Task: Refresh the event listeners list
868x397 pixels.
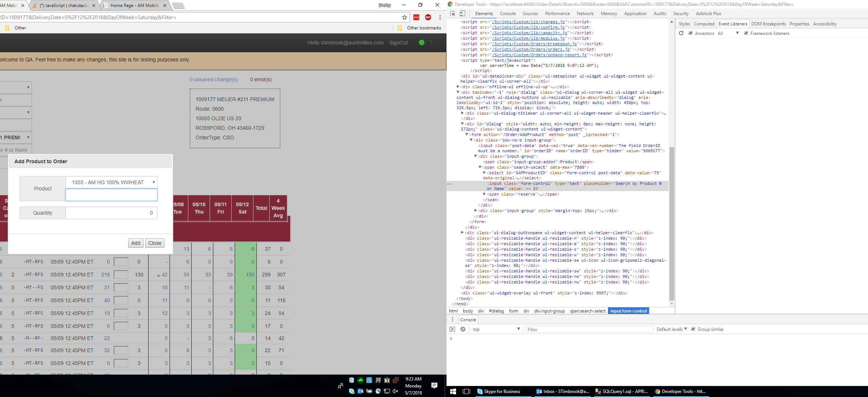Action: (x=681, y=33)
